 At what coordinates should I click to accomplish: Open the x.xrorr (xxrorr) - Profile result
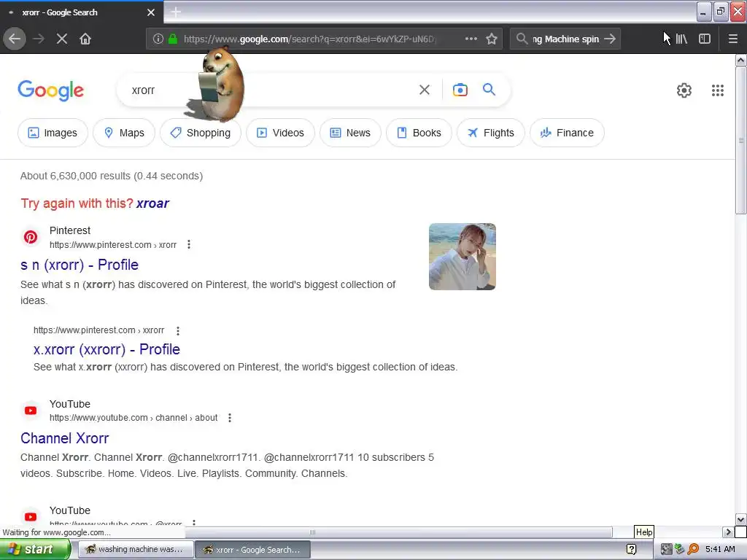(107, 349)
